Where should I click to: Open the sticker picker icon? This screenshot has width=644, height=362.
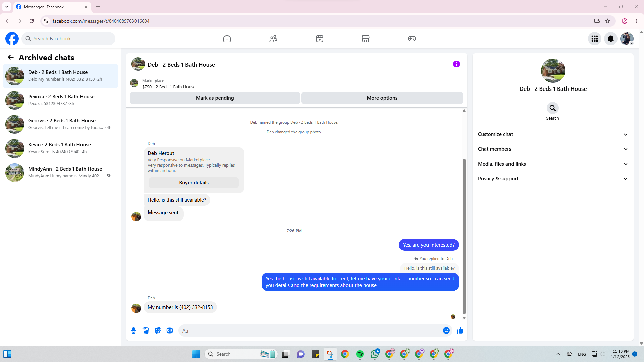[158, 330]
